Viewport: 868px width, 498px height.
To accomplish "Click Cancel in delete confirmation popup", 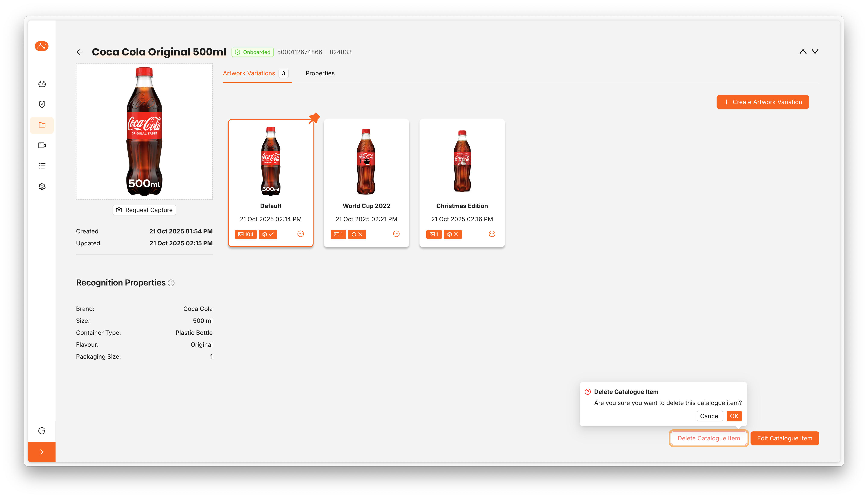I will (x=709, y=416).
